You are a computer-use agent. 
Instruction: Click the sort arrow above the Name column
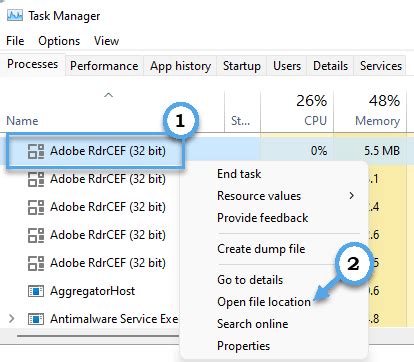point(109,95)
